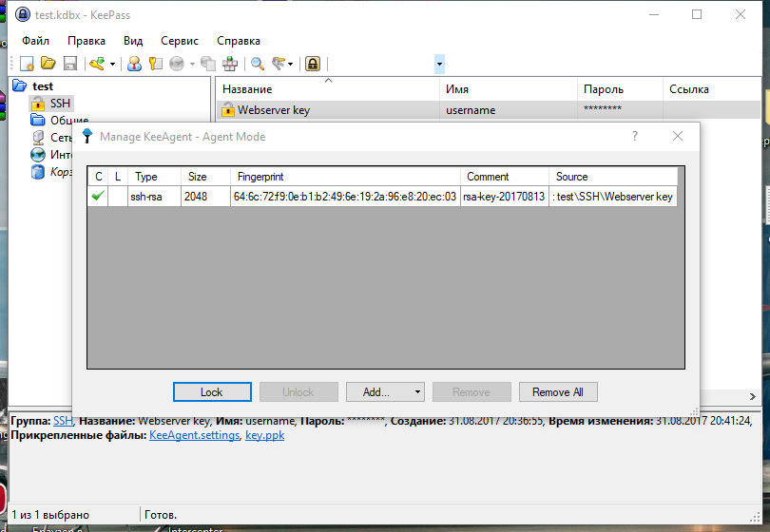Click the New database toolbar icon
The height and width of the screenshot is (532, 770).
tap(27, 64)
